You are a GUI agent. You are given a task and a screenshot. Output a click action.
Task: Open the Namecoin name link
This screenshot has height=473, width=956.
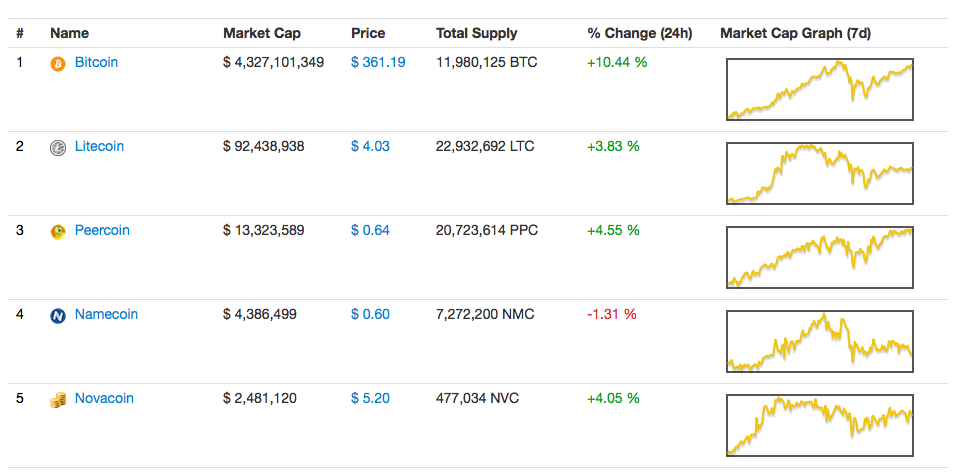pos(107,315)
